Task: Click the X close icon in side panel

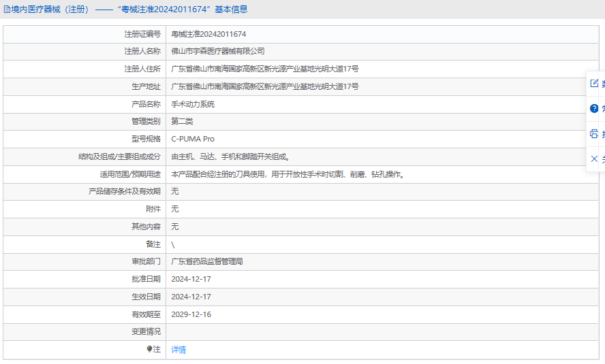Action: [x=594, y=159]
